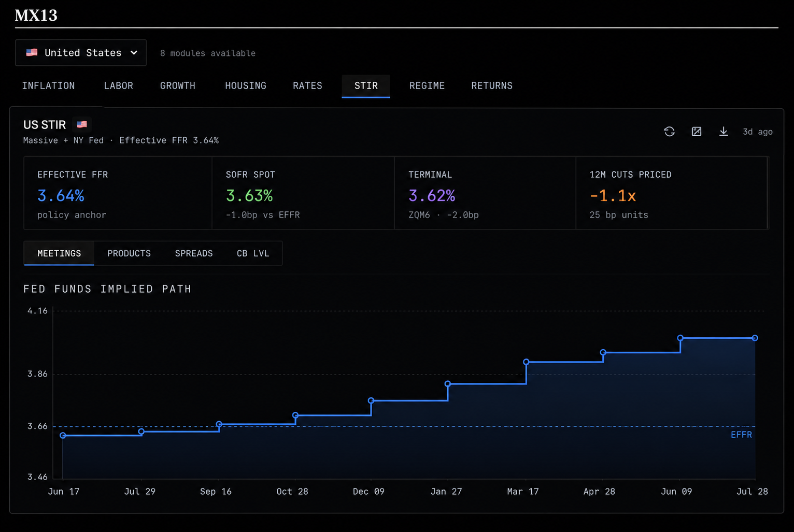The height and width of the screenshot is (532, 794).
Task: Click the '3d ago' timestamp
Action: coord(758,132)
